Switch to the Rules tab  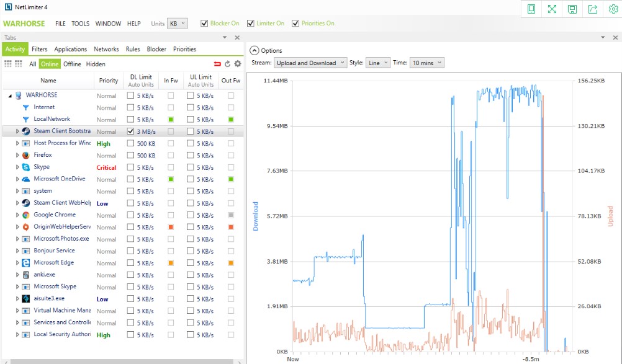[133, 49]
